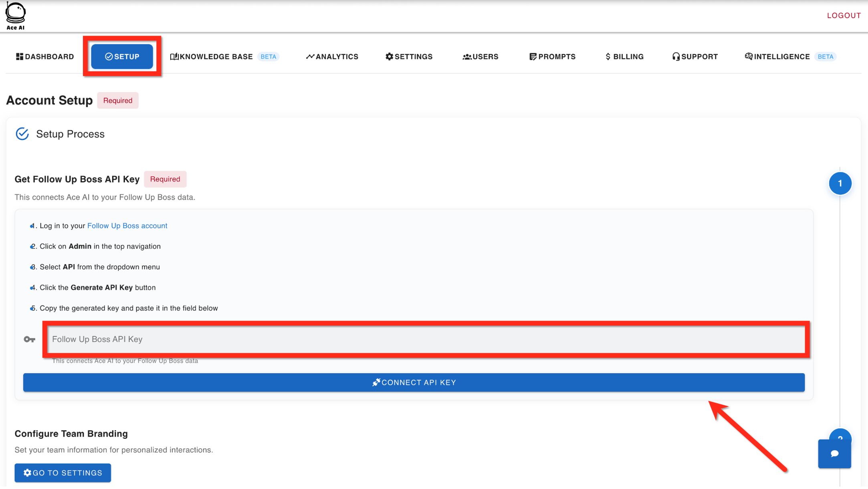Open the Billing tab

[x=624, y=57]
